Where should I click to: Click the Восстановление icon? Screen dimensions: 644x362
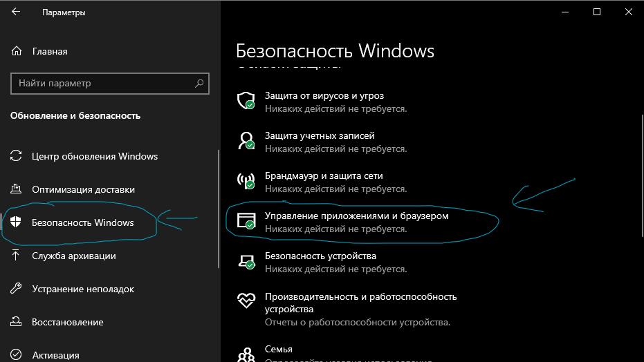point(16,322)
